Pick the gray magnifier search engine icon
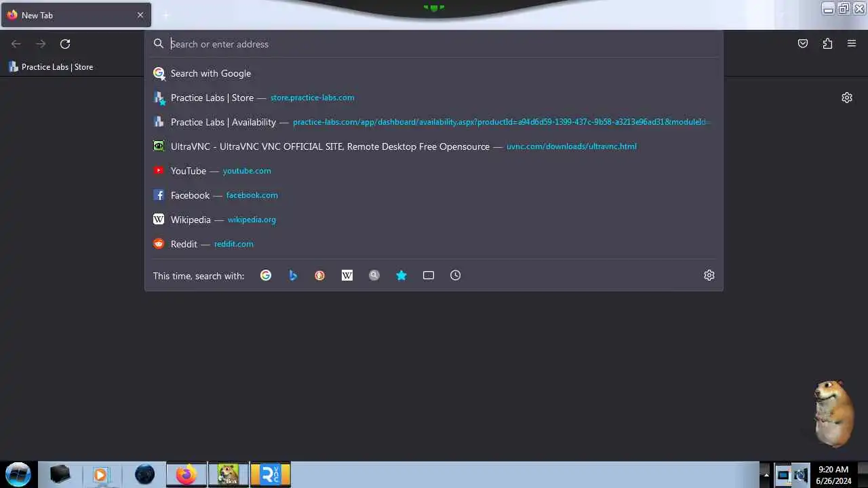Image resolution: width=868 pixels, height=488 pixels. coord(374,275)
